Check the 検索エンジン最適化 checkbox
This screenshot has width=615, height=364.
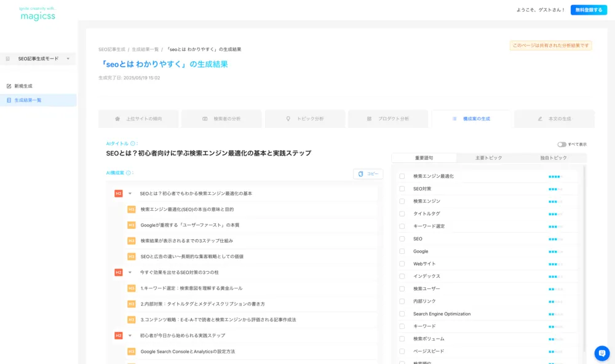(402, 176)
